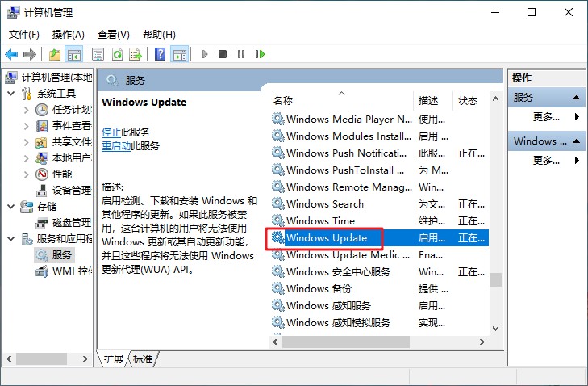Screen dimensions: 588x386
Task: Expand the 事件查看 tree node
Action: coord(26,126)
